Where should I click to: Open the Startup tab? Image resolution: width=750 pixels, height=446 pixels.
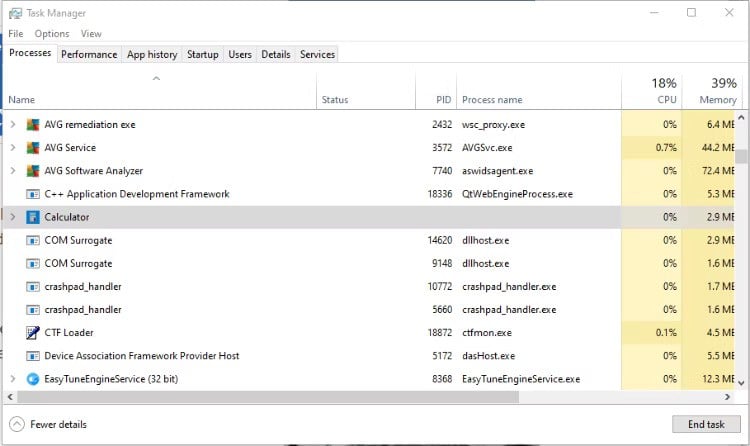pos(202,55)
